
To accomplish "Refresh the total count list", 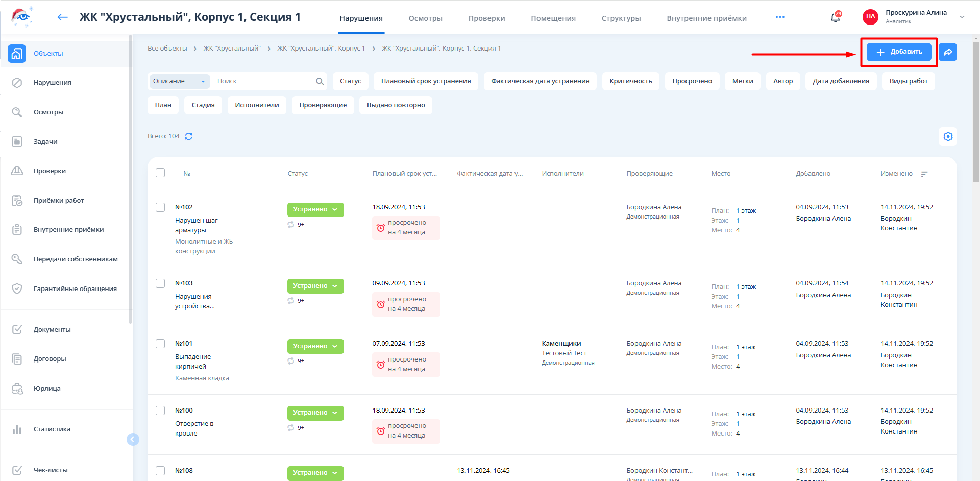I will tap(189, 136).
